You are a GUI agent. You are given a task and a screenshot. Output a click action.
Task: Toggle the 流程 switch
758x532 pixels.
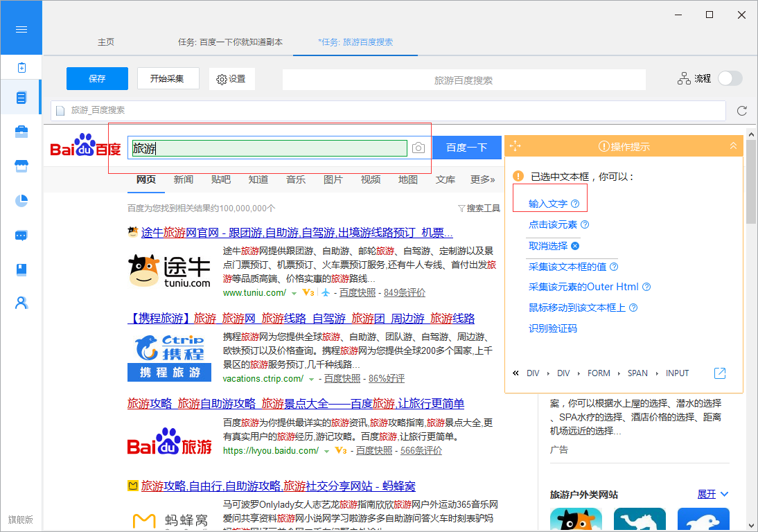pos(730,78)
